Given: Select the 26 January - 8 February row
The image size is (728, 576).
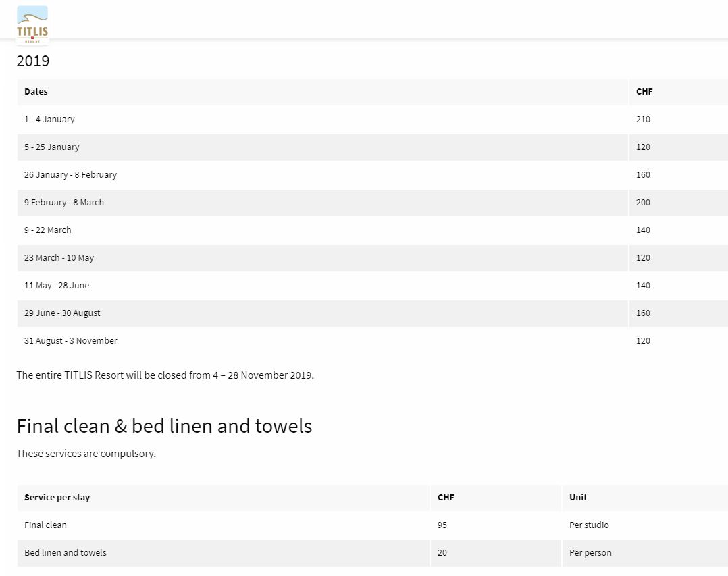Looking at the screenshot, I should coord(70,174).
